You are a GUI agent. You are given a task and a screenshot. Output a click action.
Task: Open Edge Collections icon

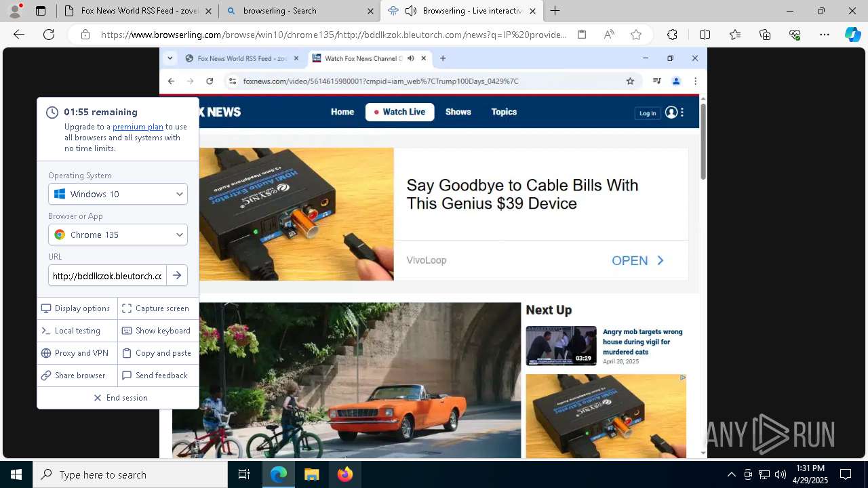[x=765, y=35]
